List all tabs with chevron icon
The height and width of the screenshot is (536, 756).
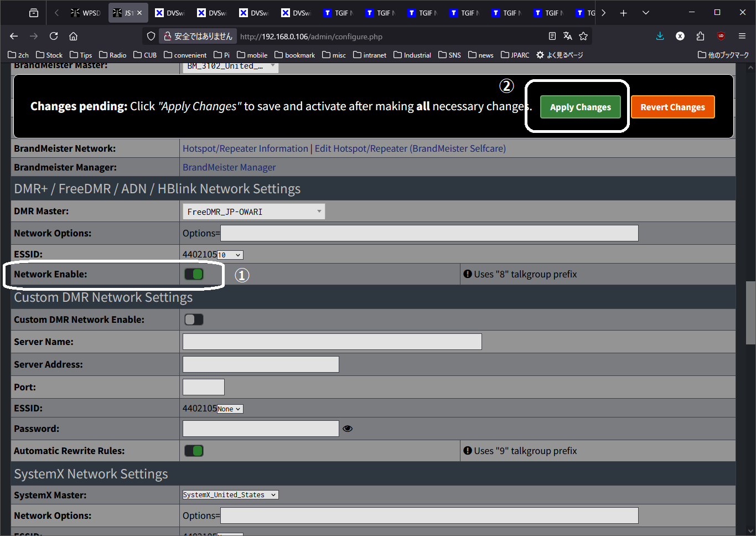pos(646,13)
